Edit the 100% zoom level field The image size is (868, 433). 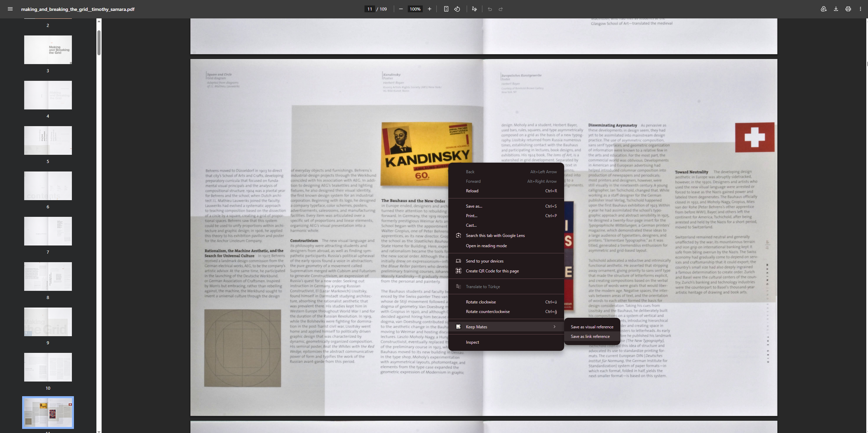415,9
